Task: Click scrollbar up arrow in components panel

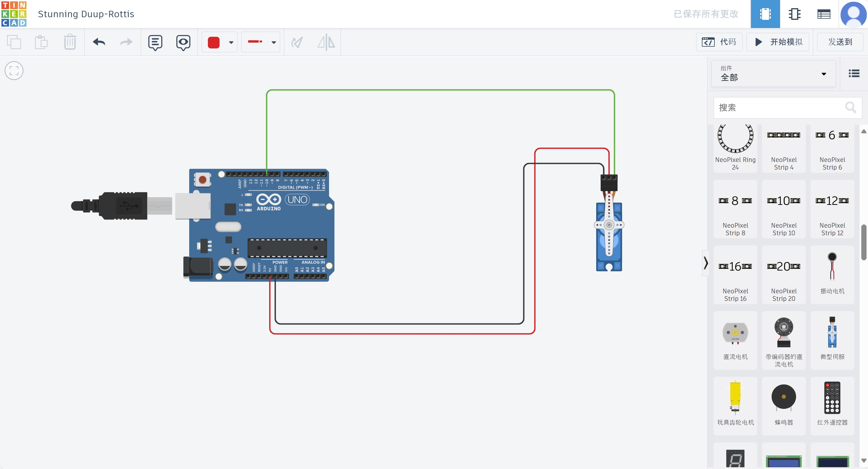Action: coord(864,131)
